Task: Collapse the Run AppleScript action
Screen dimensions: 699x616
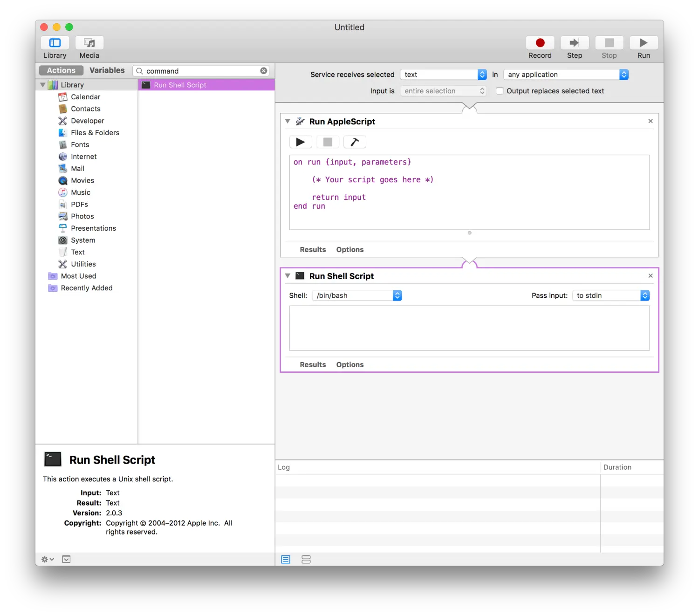Action: click(288, 121)
